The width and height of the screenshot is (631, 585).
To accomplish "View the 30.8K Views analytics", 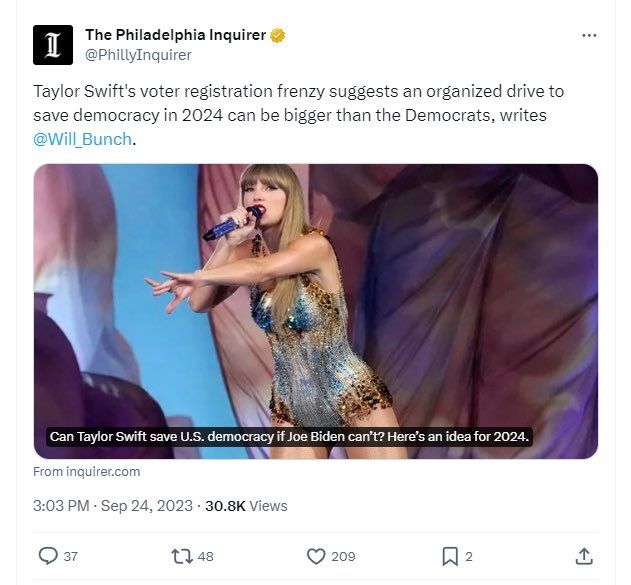I will coord(246,506).
